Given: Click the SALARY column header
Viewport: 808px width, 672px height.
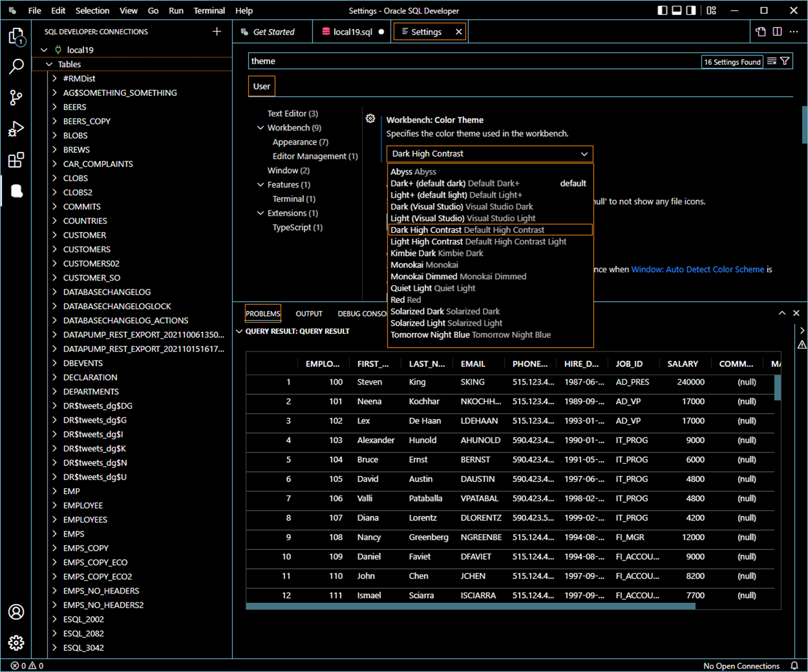Looking at the screenshot, I should tap(682, 364).
